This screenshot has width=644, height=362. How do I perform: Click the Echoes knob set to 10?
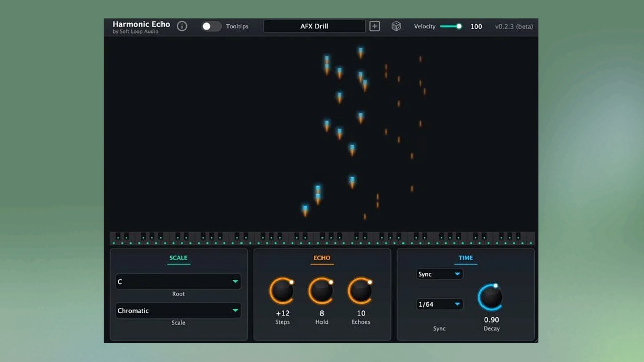coord(360,290)
